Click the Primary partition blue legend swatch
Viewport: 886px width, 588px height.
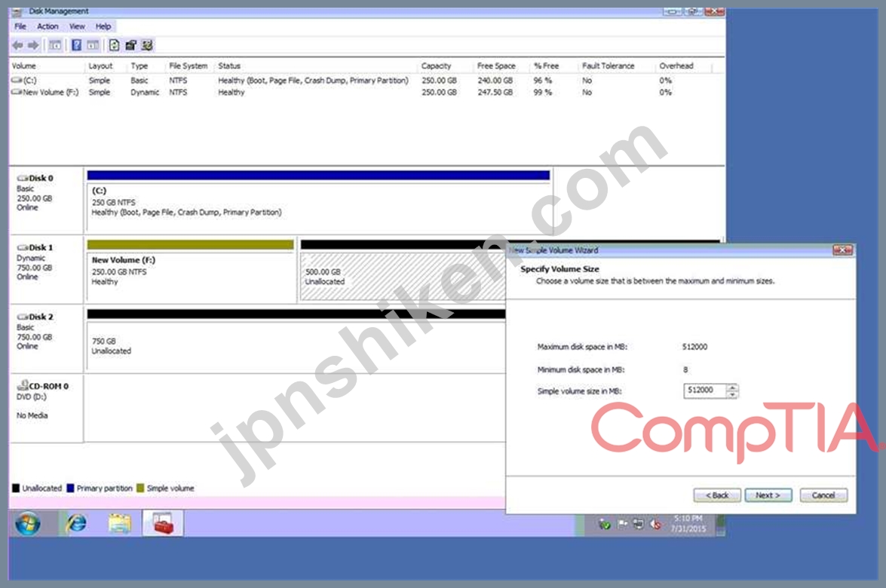tap(70, 488)
